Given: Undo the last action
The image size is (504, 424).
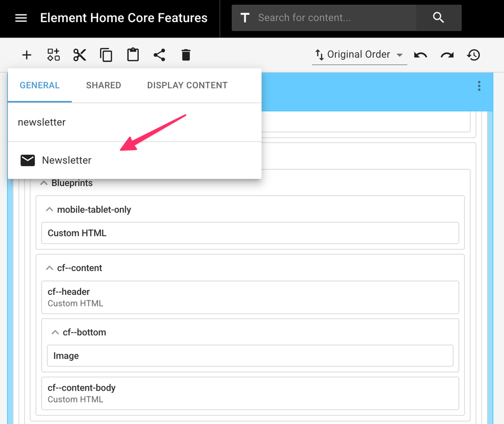Looking at the screenshot, I should [x=421, y=55].
